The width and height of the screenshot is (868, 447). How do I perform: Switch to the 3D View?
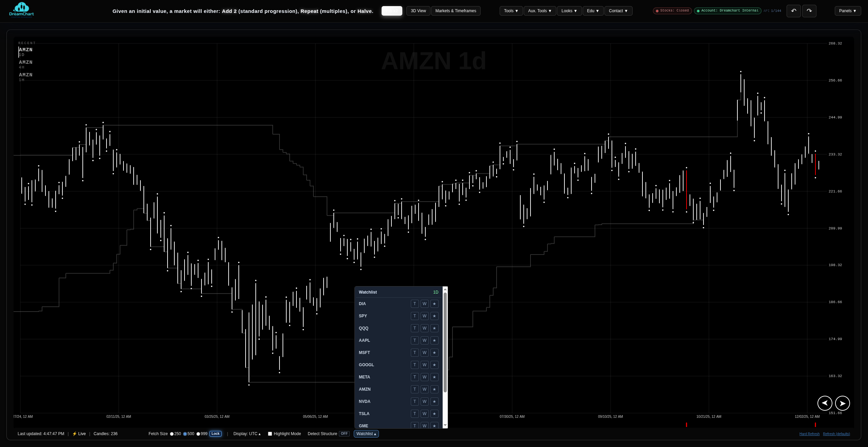[x=418, y=11]
